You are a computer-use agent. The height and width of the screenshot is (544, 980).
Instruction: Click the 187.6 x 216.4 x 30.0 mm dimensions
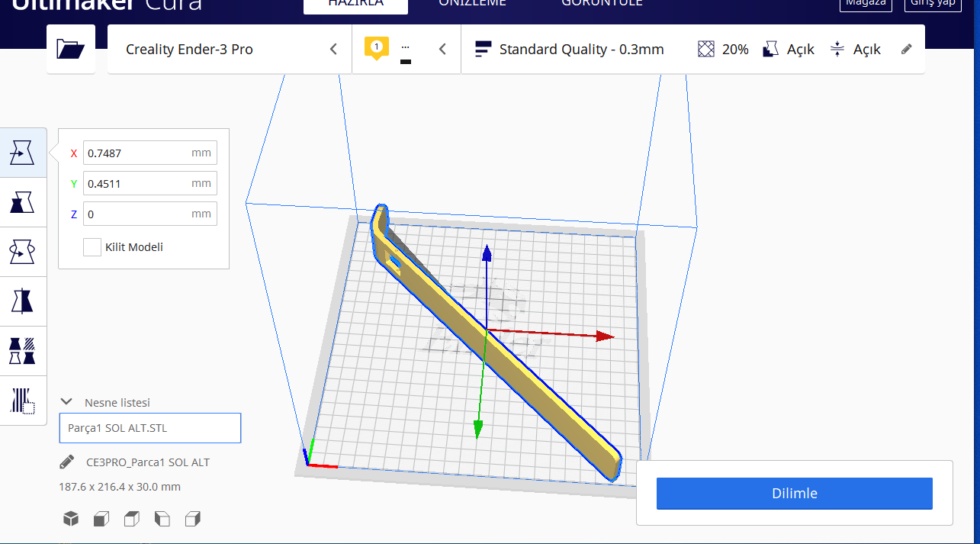pos(120,487)
